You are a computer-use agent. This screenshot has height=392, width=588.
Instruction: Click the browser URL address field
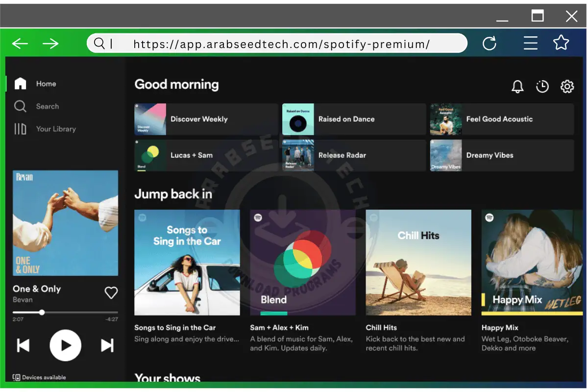point(281,44)
